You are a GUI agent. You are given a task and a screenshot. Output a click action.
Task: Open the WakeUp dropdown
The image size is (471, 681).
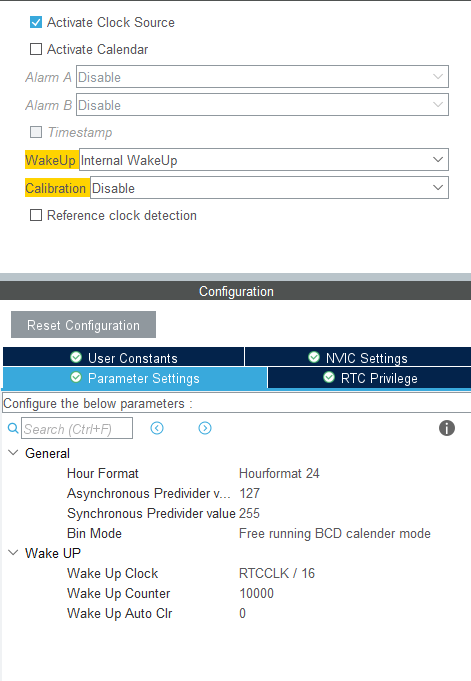point(264,160)
